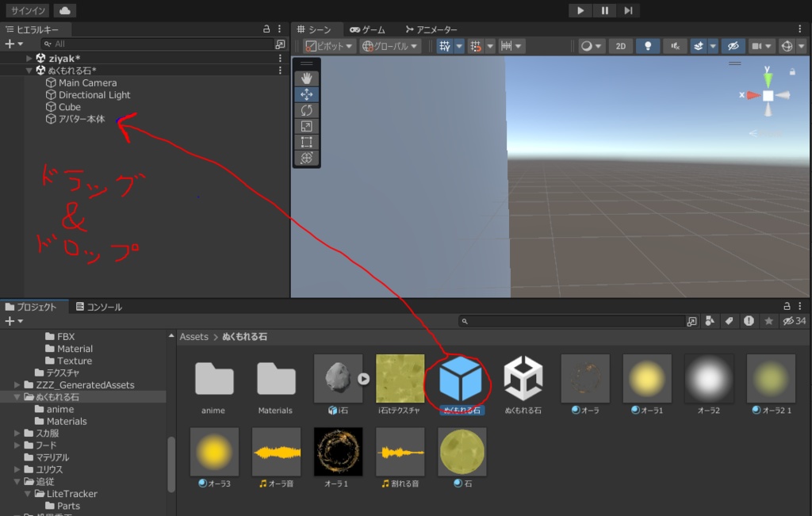Screen dimensions: 812x516
Task: Open the グローバル dropdown
Action: pyautogui.click(x=390, y=46)
